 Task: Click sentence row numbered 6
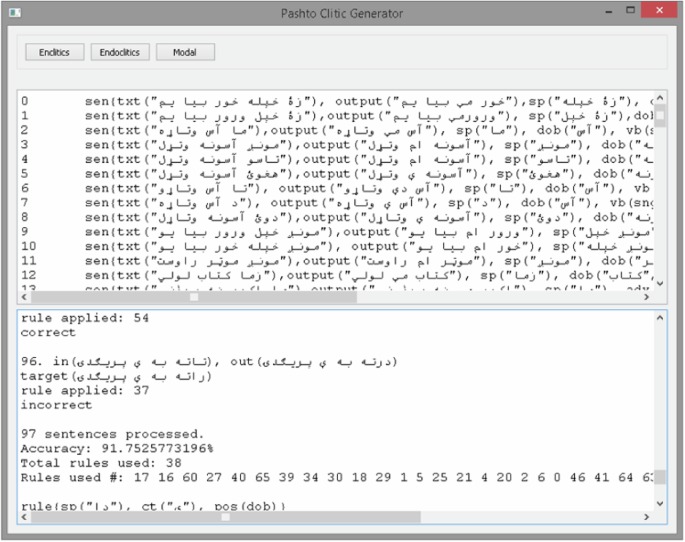[336, 188]
